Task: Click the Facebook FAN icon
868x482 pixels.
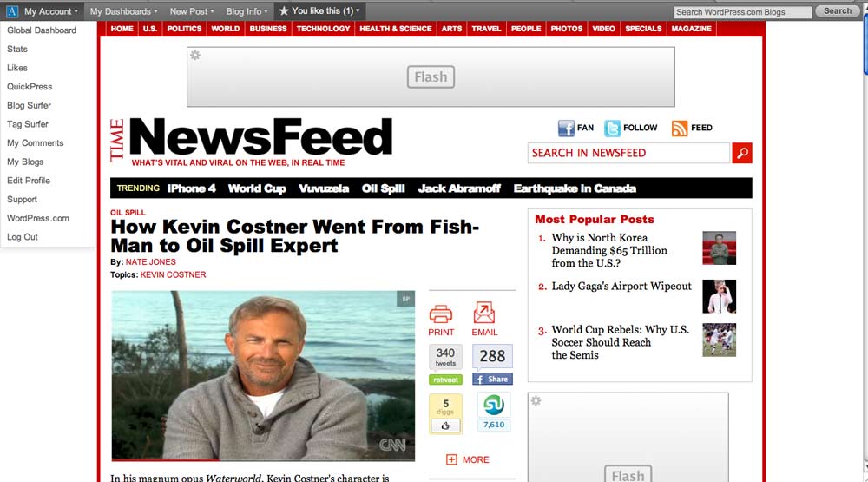Action: pos(566,128)
